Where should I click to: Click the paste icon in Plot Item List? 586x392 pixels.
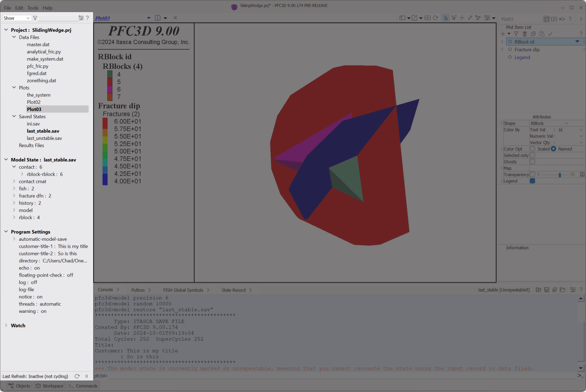[x=542, y=34]
